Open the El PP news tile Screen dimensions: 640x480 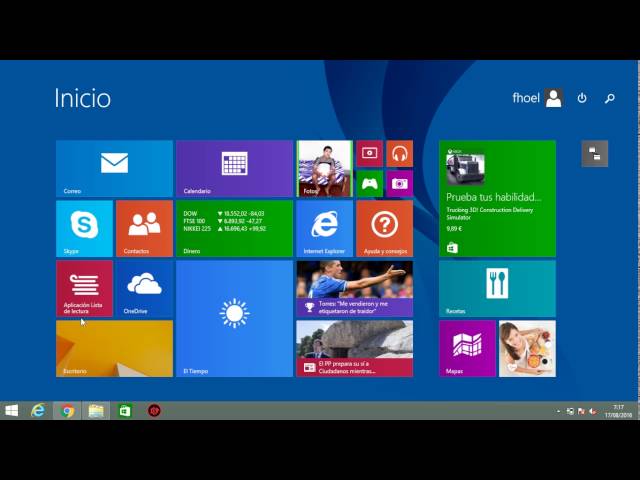pyautogui.click(x=355, y=349)
